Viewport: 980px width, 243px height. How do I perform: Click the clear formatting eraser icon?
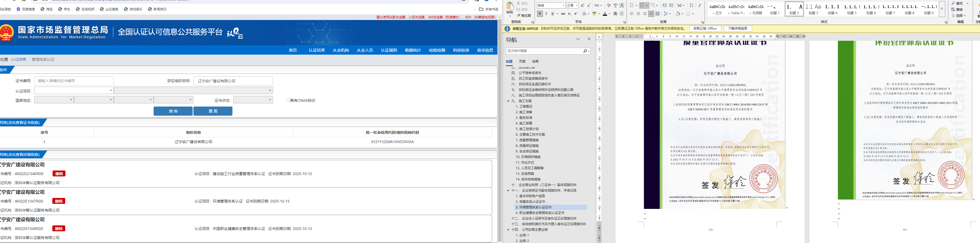pos(609,5)
